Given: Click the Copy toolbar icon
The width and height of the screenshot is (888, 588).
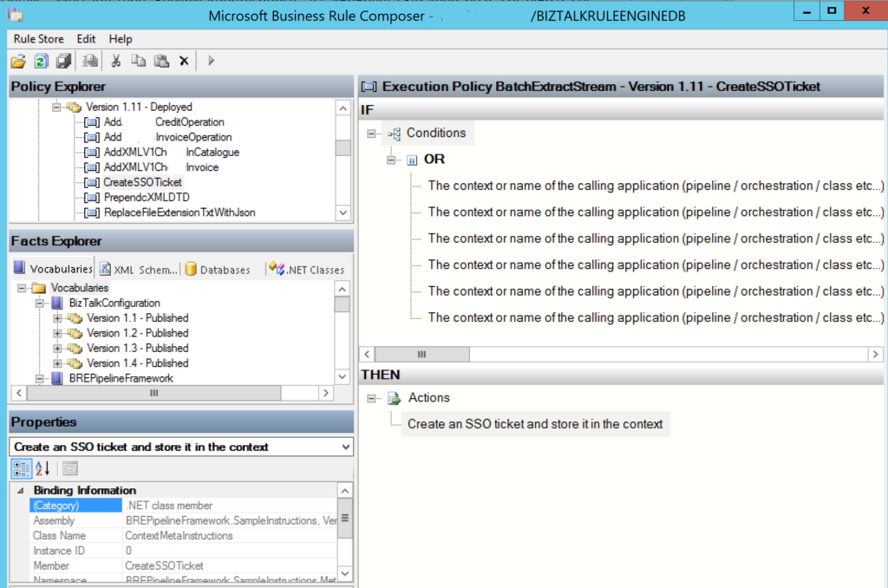Looking at the screenshot, I should [x=138, y=61].
